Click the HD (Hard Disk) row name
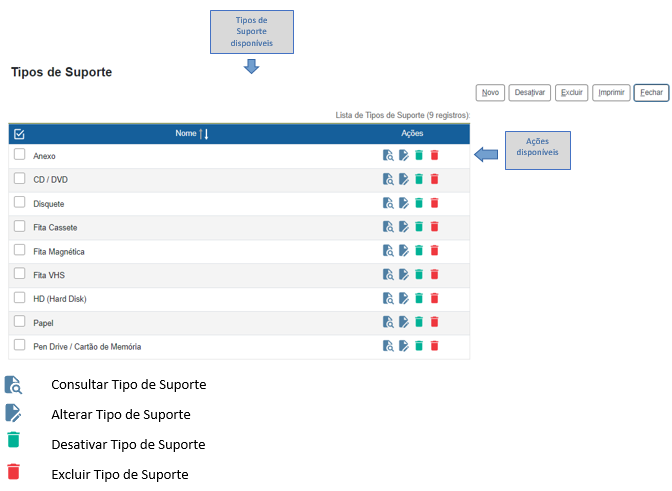Screen dimensions: 672x491 click(x=58, y=299)
